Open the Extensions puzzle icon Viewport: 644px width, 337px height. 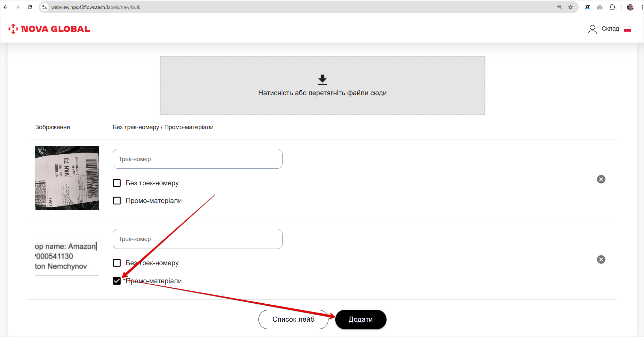pyautogui.click(x=612, y=7)
